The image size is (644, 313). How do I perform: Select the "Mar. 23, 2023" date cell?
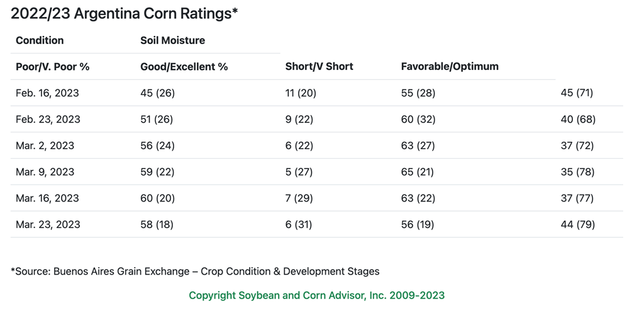(47, 225)
